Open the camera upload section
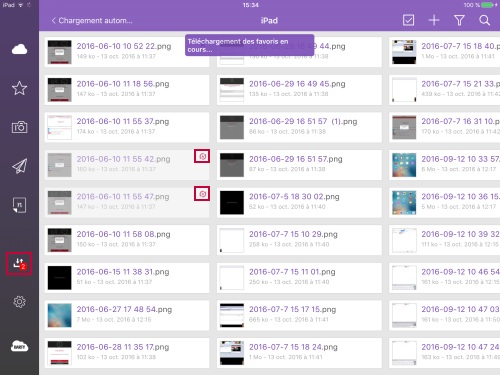 [19, 127]
